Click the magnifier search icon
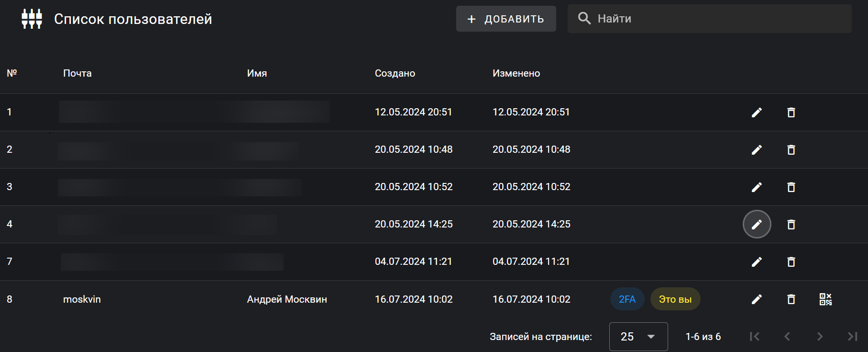The width and height of the screenshot is (868, 352). click(584, 19)
